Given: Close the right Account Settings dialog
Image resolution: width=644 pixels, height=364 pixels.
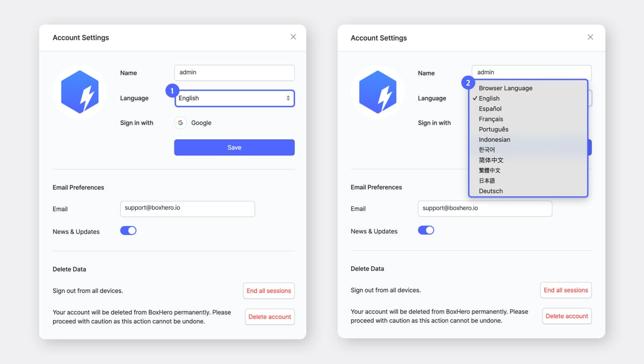Looking at the screenshot, I should 590,37.
